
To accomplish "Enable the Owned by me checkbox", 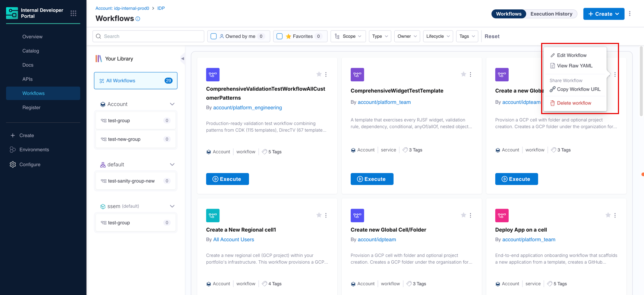I will coord(214,36).
